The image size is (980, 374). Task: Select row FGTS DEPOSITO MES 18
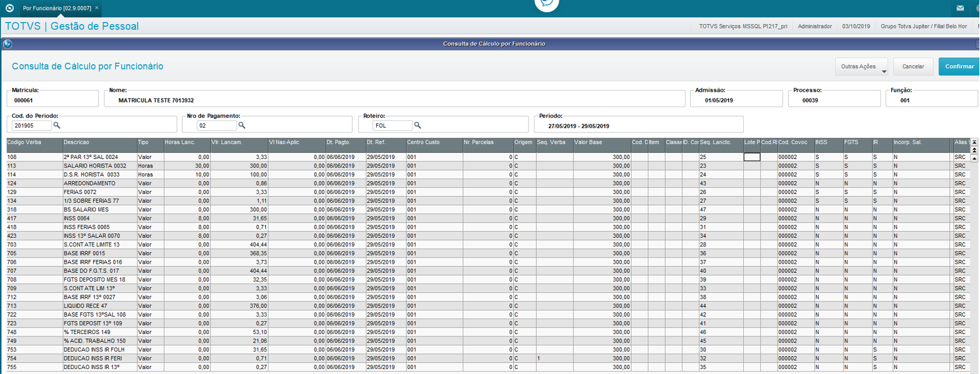tap(488, 279)
